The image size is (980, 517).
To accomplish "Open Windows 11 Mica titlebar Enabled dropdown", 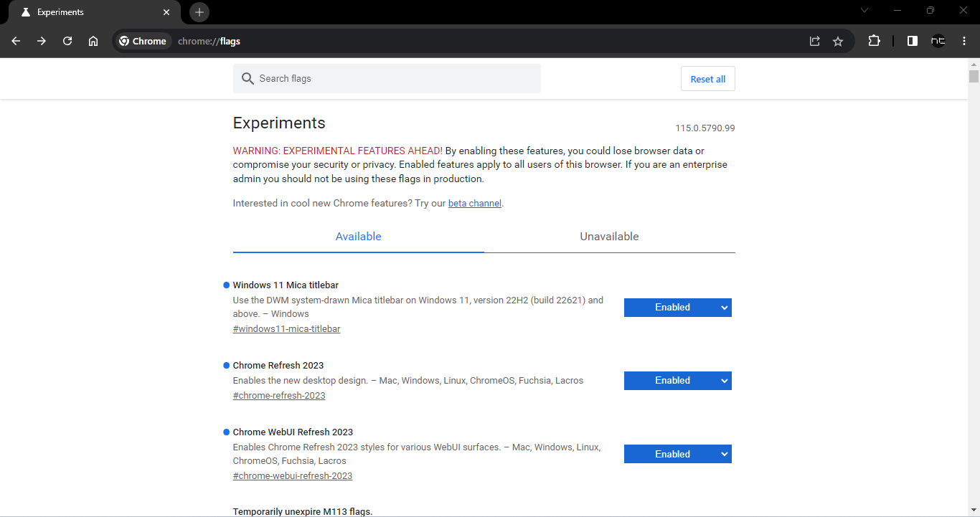I will (678, 308).
